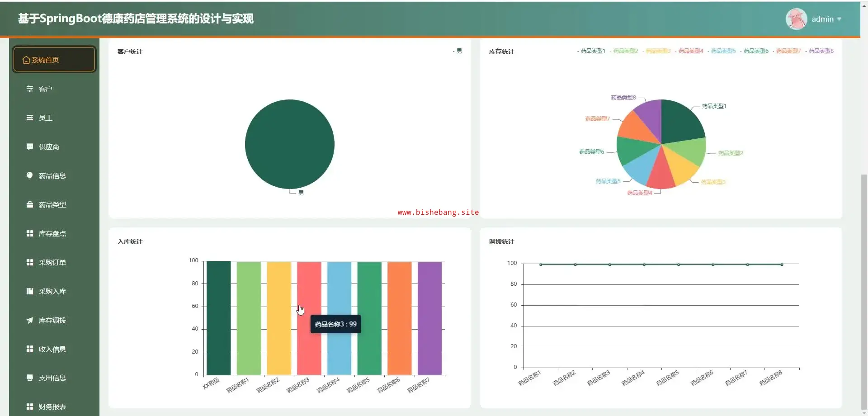The height and width of the screenshot is (416, 868).
Task: Toggle 药品类型1 legend in inventory chart
Action: click(x=592, y=51)
